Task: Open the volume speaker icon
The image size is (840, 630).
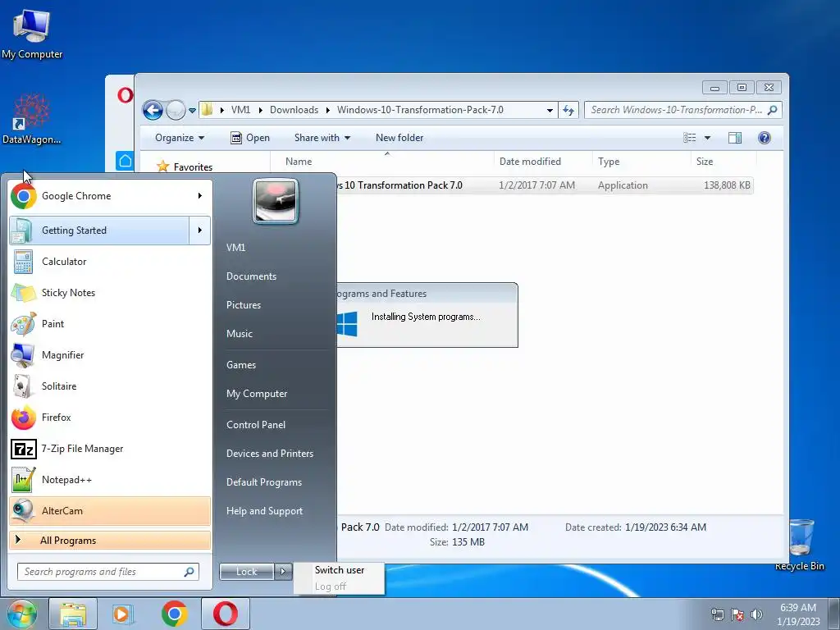Action: tap(756, 614)
